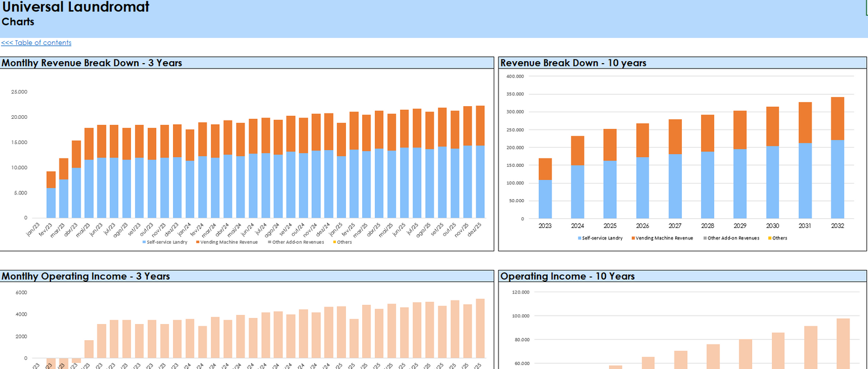Select the Monthly Revenue Break Down - 3 Years heading
The width and height of the screenshot is (868, 369).
click(92, 63)
